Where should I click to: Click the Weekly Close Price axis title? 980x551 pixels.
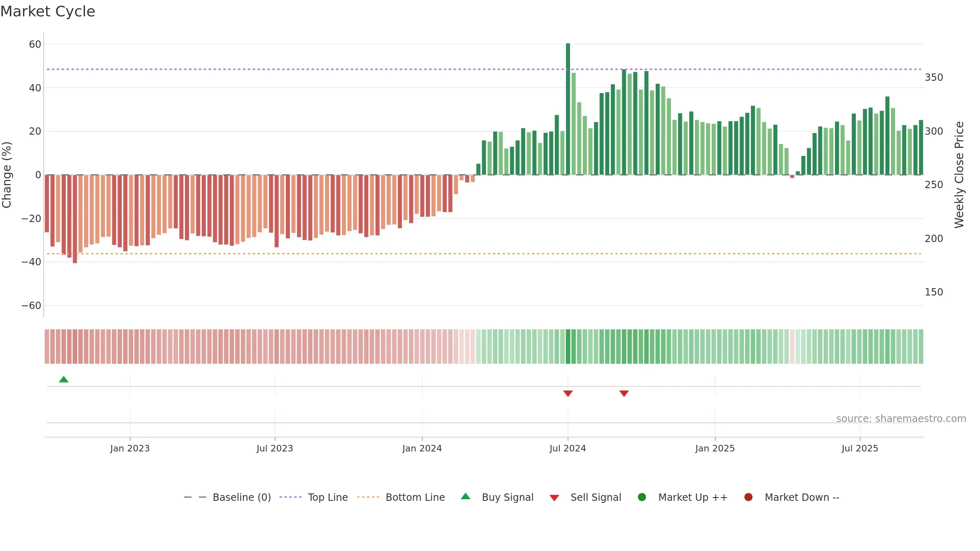(959, 175)
